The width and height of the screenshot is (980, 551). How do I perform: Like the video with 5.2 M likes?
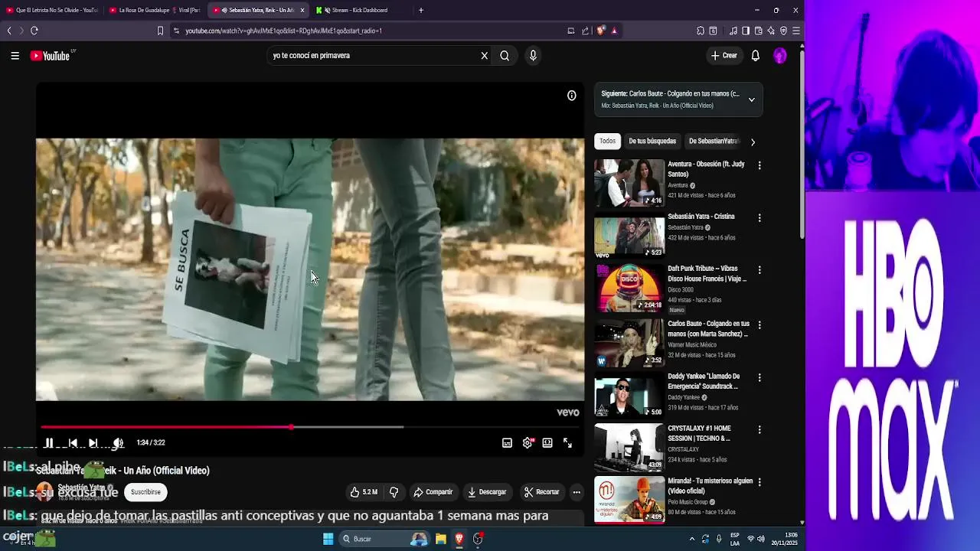pos(364,492)
